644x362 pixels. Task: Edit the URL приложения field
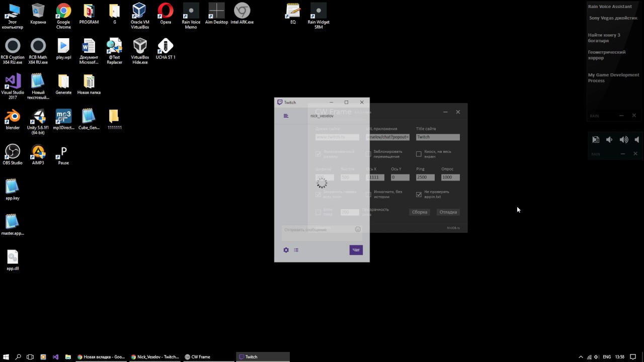pyautogui.click(x=388, y=137)
